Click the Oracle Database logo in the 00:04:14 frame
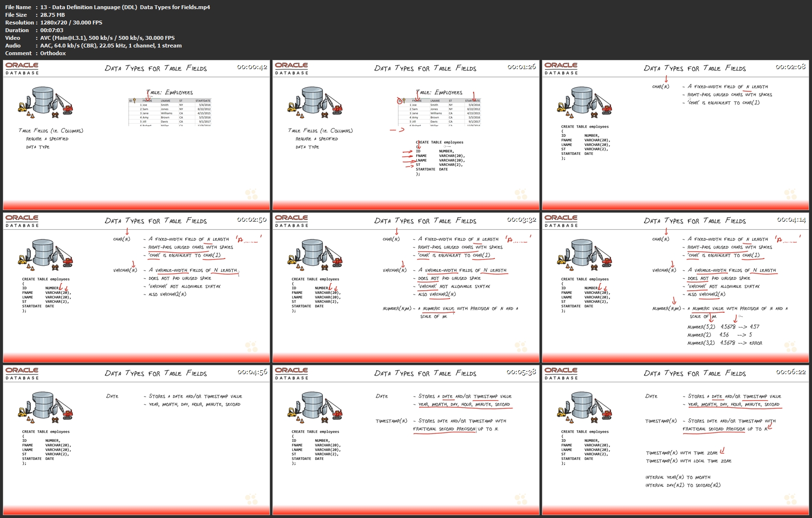Viewport: 812px width, 518px height. (x=561, y=221)
